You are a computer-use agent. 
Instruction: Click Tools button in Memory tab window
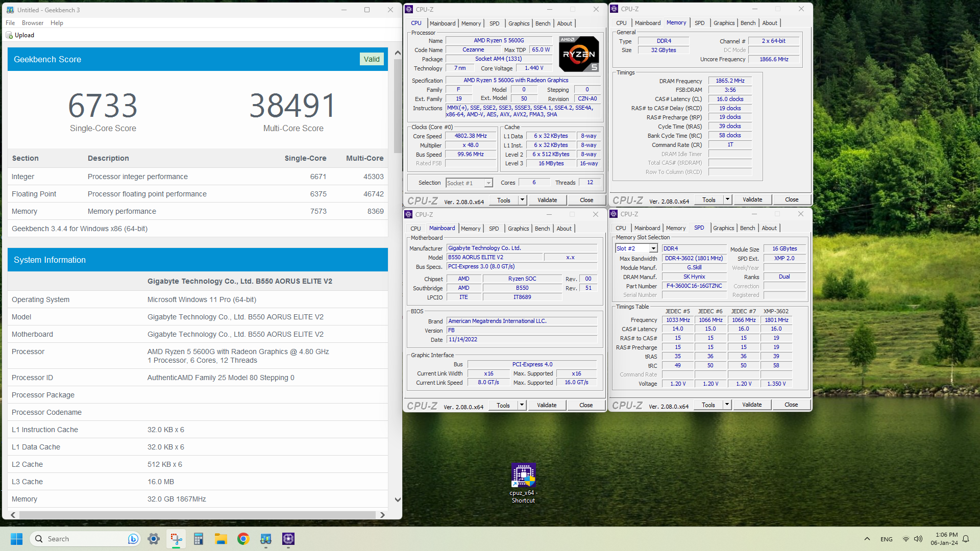708,199
